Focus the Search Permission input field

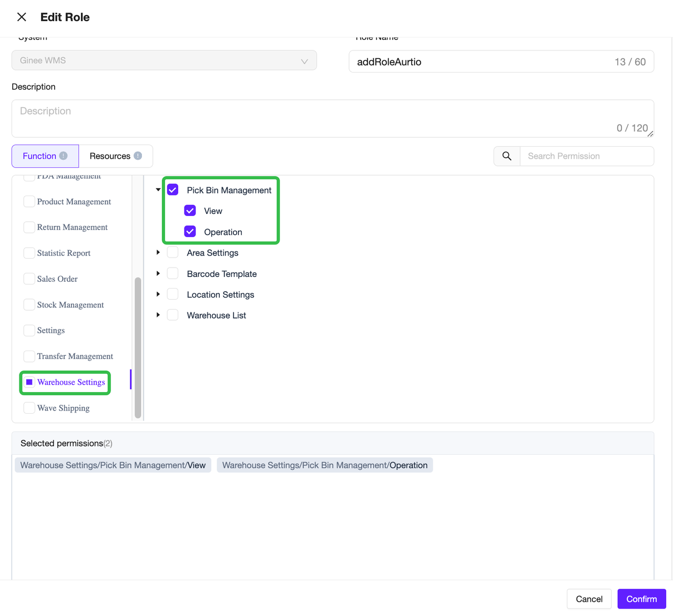coord(586,156)
